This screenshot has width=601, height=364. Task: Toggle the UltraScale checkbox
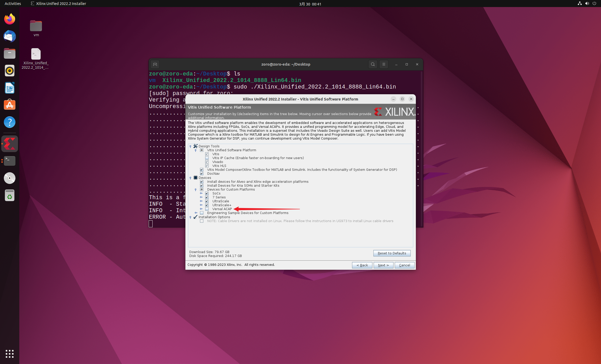(x=207, y=201)
